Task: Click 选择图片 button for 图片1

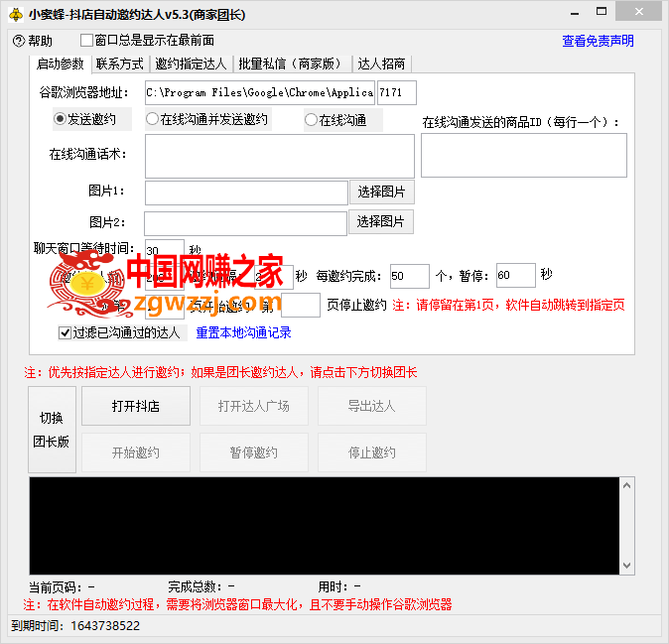Action: (x=381, y=192)
